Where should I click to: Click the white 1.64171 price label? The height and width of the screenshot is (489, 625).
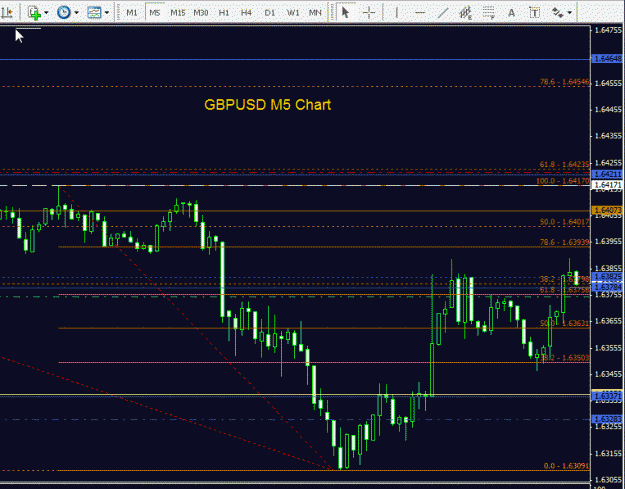(607, 185)
